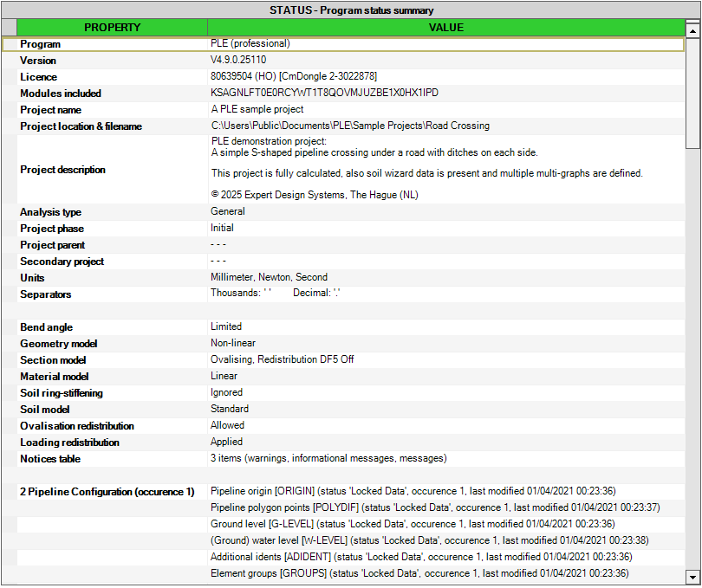
Task: Select the Program row value 'PLE (professional)'
Action: 250,43
